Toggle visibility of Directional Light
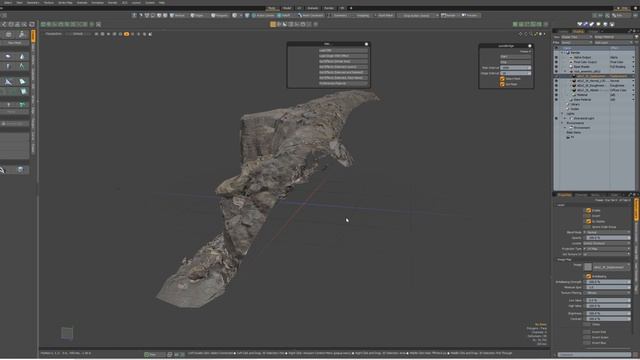 click(556, 118)
